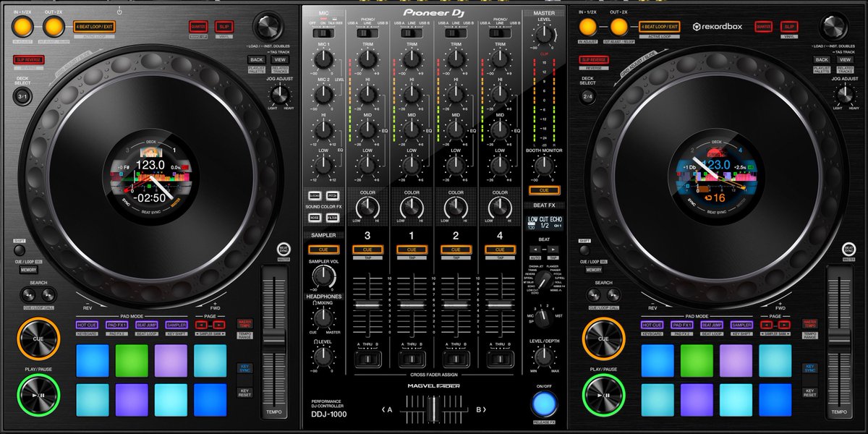
Task: Toggle MASTER TEMPO on the right deck
Action: 810,323
